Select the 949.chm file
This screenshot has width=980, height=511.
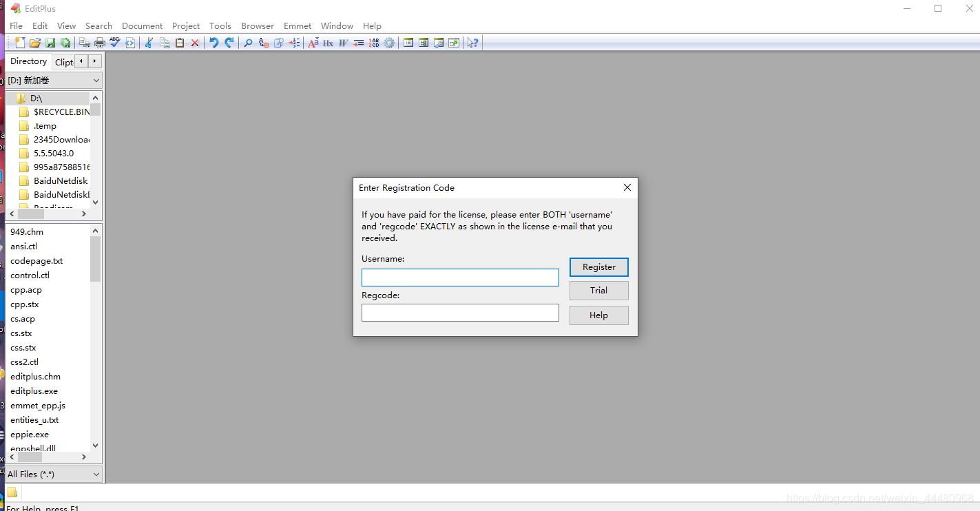pyautogui.click(x=27, y=232)
